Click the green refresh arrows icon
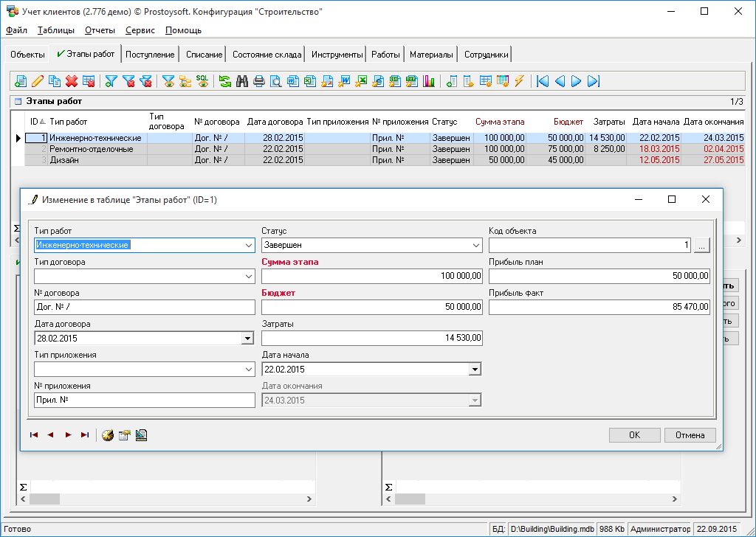 click(x=225, y=81)
